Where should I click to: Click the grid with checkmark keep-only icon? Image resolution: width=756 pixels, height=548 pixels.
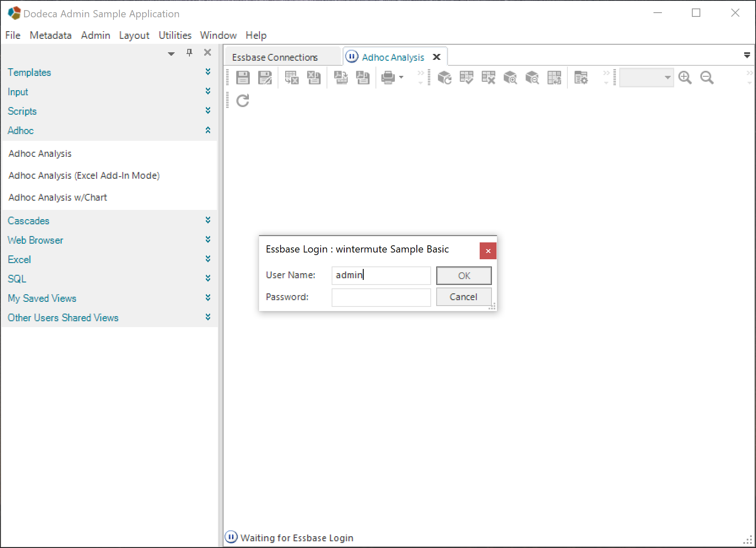point(467,78)
